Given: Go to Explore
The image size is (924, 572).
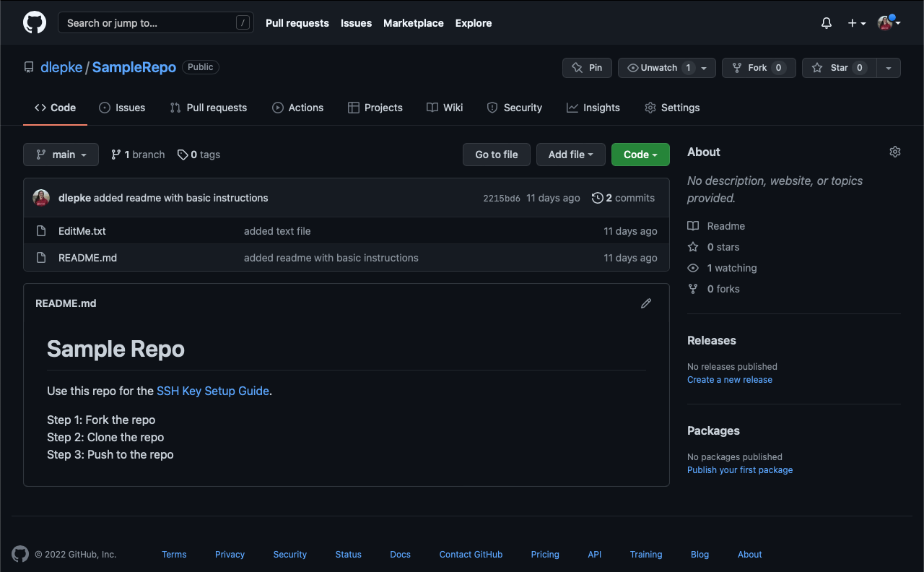Looking at the screenshot, I should tap(474, 23).
